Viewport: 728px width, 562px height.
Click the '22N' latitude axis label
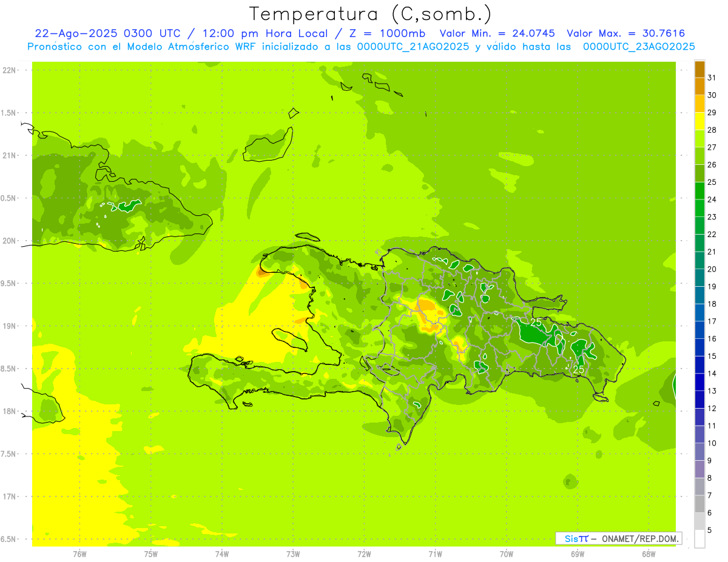point(10,70)
